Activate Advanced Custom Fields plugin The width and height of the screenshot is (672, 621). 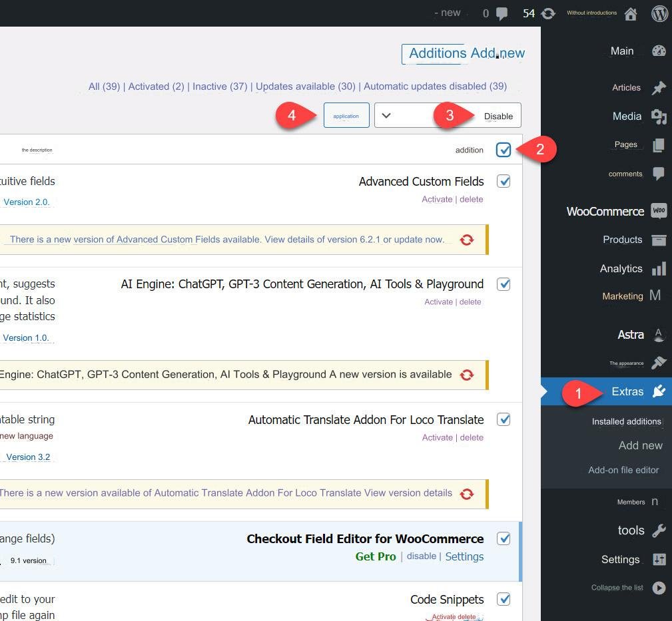click(437, 199)
